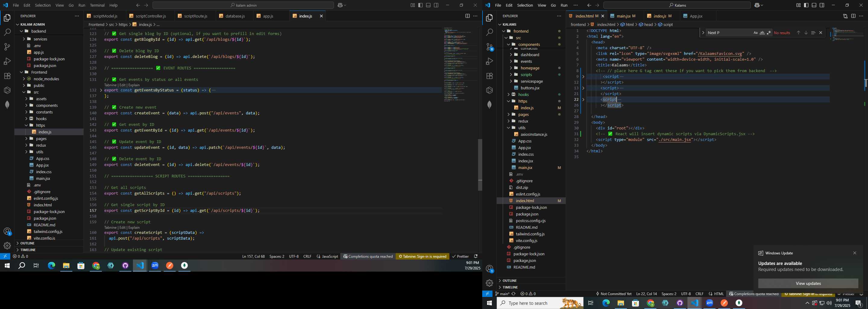Open Run and Debug in Kalams window
Image resolution: width=868 pixels, height=309 pixels.
[489, 61]
